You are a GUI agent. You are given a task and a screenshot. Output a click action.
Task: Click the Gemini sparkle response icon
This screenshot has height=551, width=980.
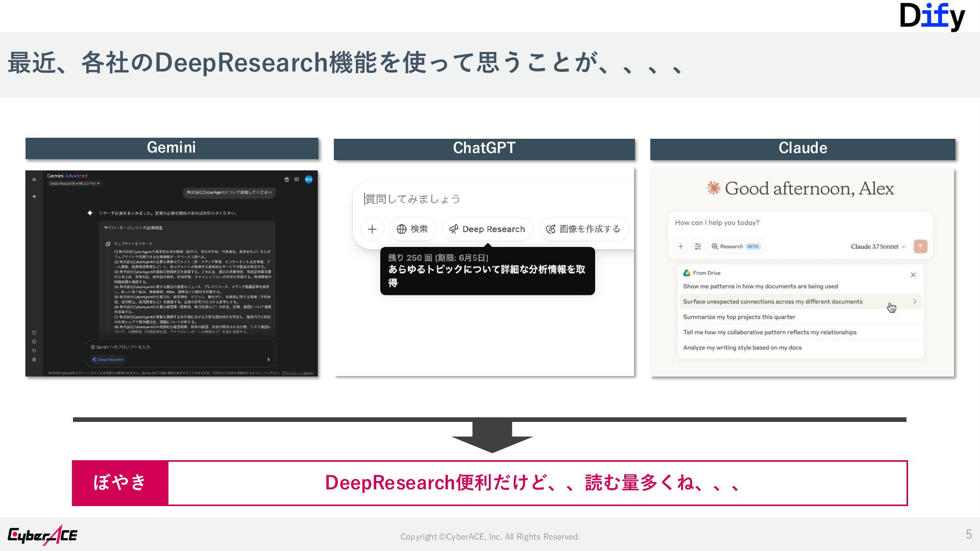pos(90,213)
